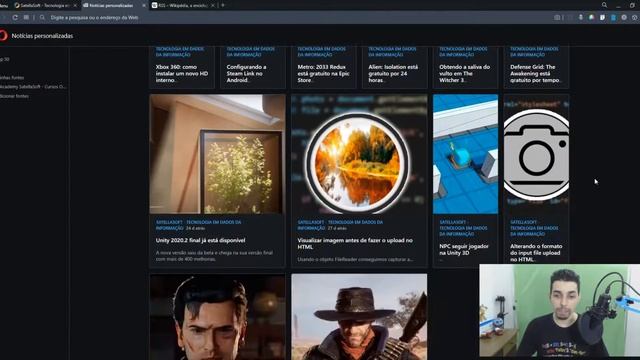Screen dimensions: 640x360
Task: Select the Top 50 sidebar entry
Action: (4, 59)
